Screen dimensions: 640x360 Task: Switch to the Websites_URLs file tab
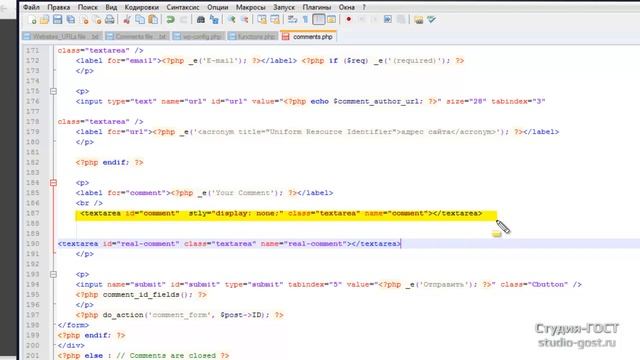(62, 36)
